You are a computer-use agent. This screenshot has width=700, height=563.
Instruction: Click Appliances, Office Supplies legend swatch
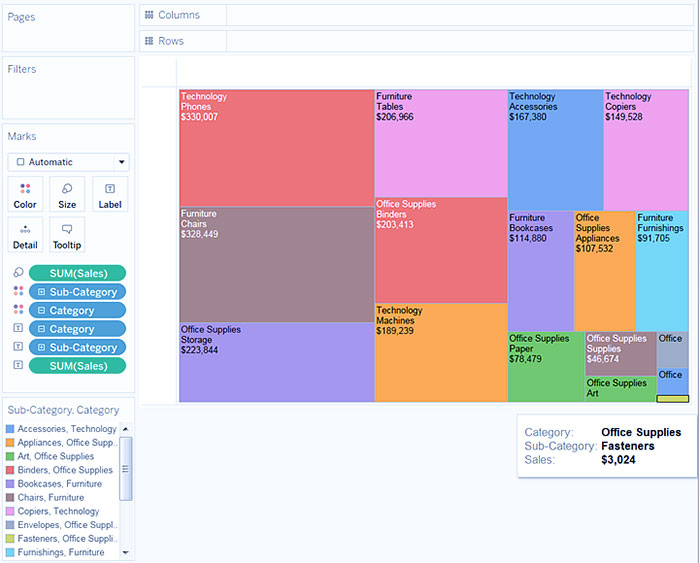(x=10, y=443)
